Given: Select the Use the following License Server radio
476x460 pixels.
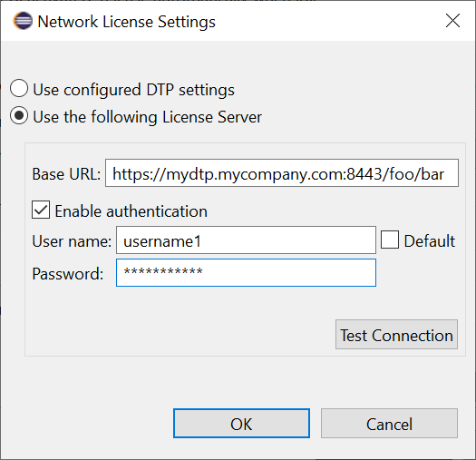Looking at the screenshot, I should click(x=19, y=115).
